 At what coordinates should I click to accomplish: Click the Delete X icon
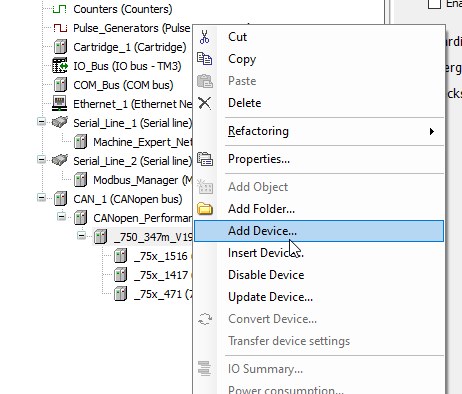click(x=204, y=103)
